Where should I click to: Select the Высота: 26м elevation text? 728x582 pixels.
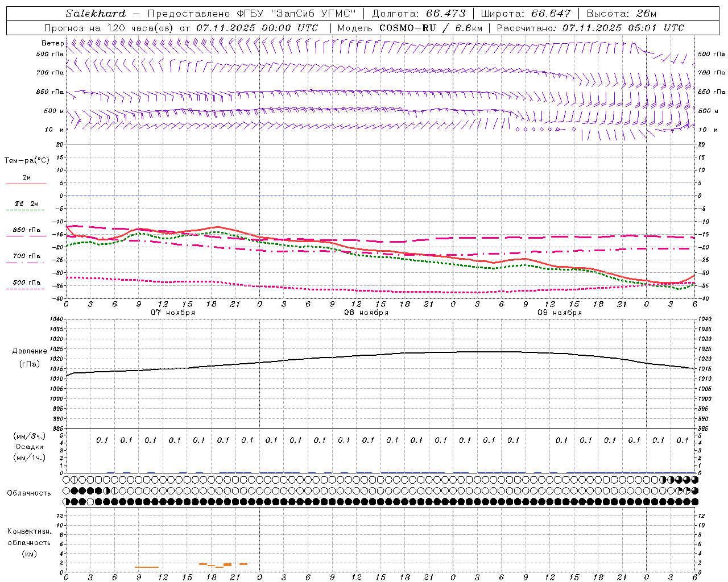point(621,14)
